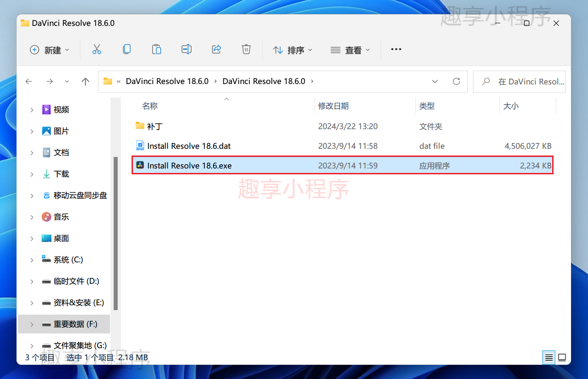This screenshot has height=379, width=588.
Task: Click the 文档 documents icon in sidebar
Action: click(x=47, y=152)
